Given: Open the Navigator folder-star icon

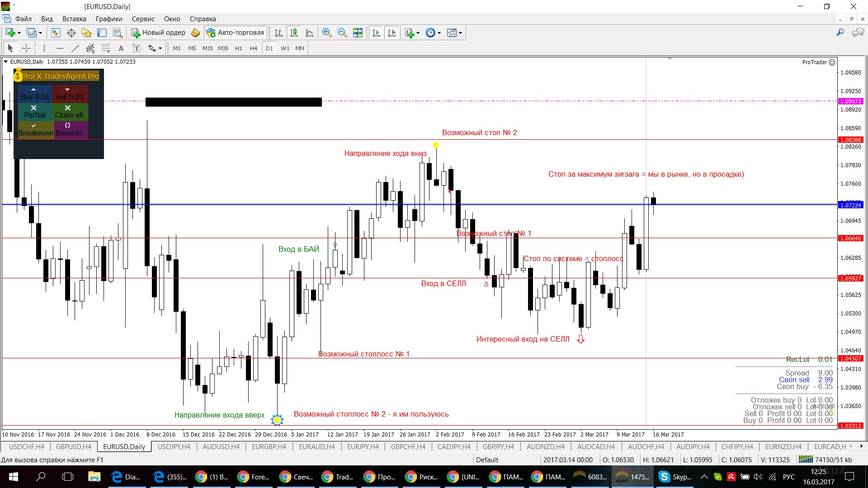Looking at the screenshot, I should [86, 33].
